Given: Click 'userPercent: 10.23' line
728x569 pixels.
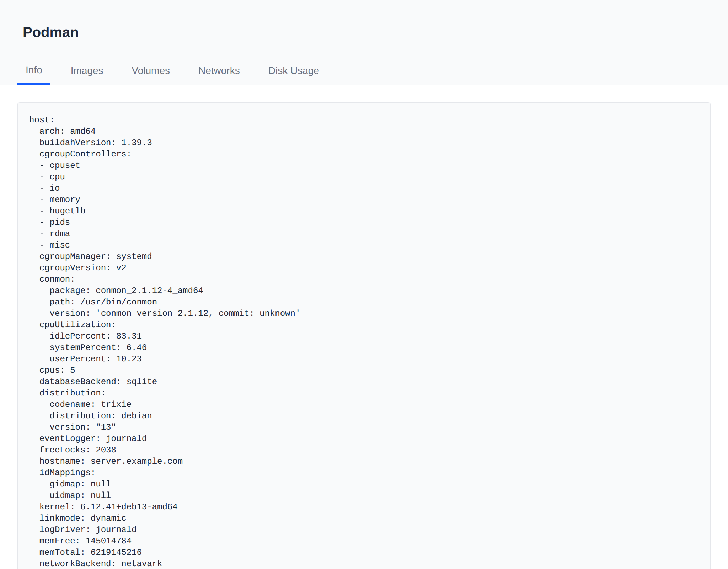Looking at the screenshot, I should coord(96,359).
